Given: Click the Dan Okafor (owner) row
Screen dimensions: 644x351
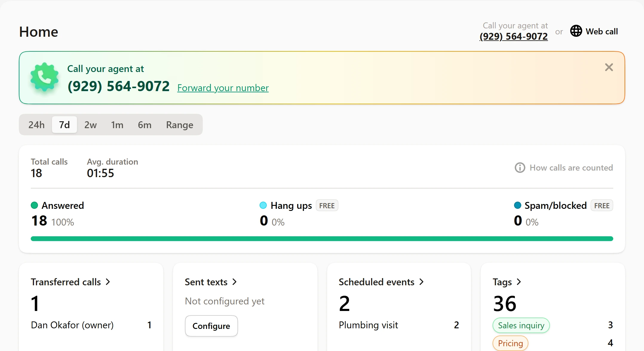Looking at the screenshot, I should click(x=91, y=325).
